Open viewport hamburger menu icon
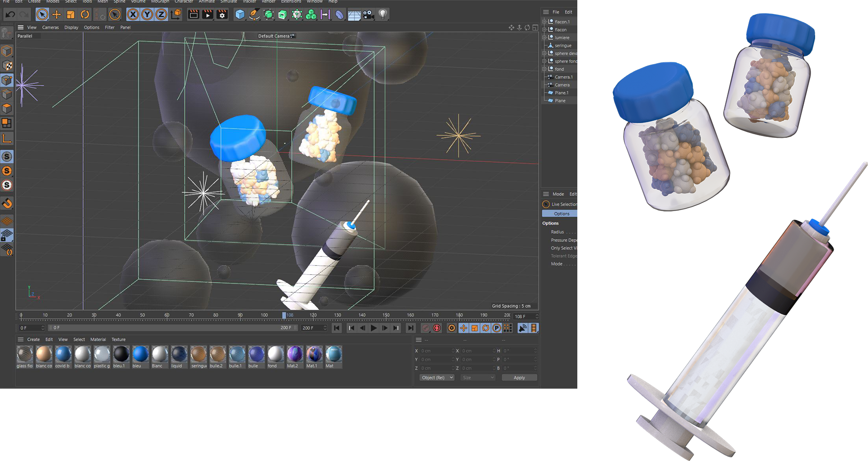Screen dimensions: 868x461 tap(20, 28)
